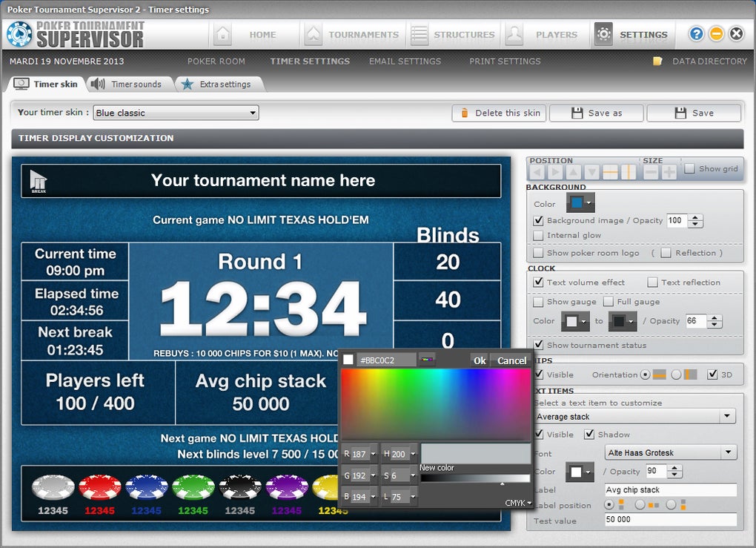Select vertical chips orientation radio
Viewport: 756px width, 548px height.
pos(676,374)
